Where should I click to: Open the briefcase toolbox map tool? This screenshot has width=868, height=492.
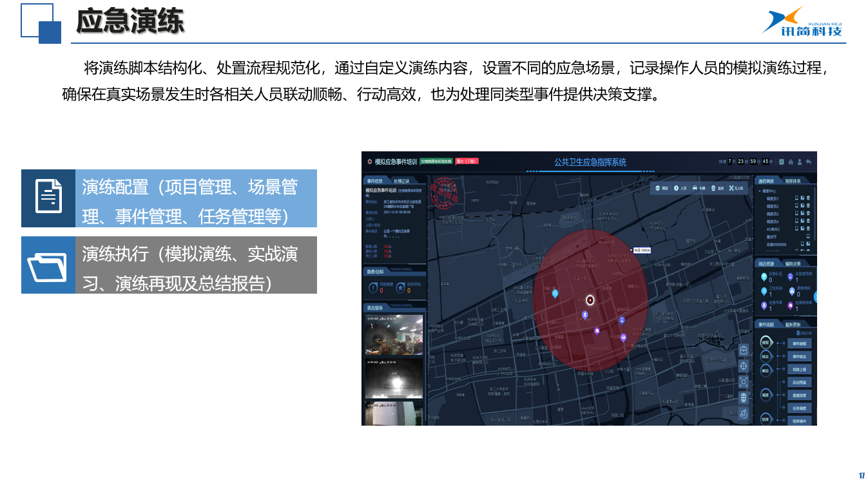pyautogui.click(x=743, y=350)
